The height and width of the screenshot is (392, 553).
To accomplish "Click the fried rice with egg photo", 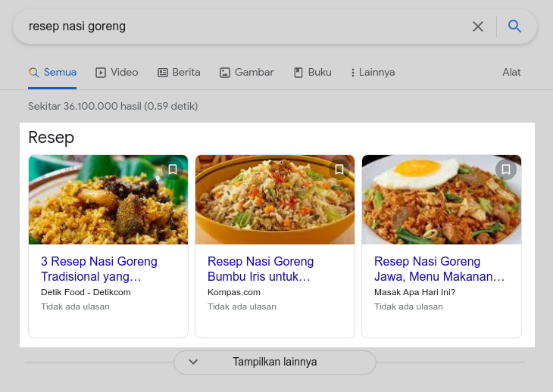I will [x=432, y=204].
